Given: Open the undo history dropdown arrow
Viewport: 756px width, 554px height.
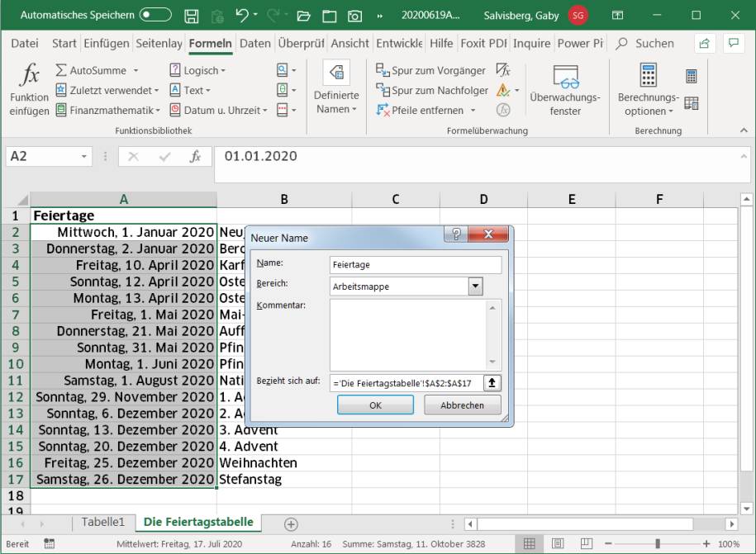Looking at the screenshot, I should pyautogui.click(x=255, y=16).
